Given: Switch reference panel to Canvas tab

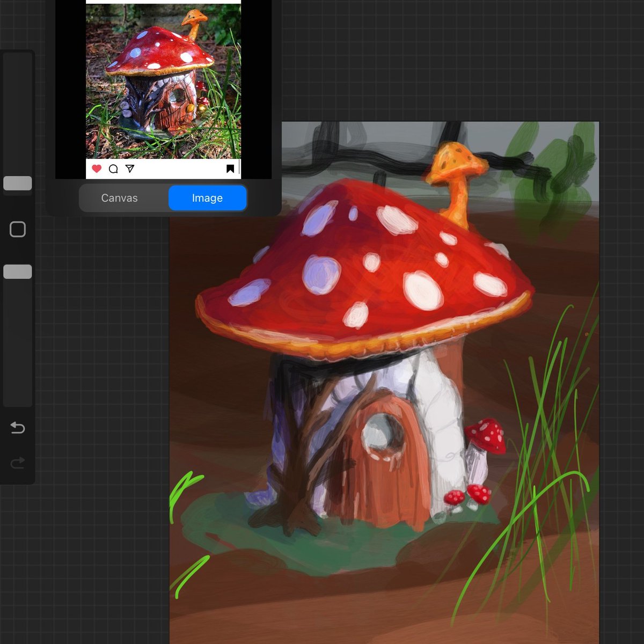Looking at the screenshot, I should (120, 198).
